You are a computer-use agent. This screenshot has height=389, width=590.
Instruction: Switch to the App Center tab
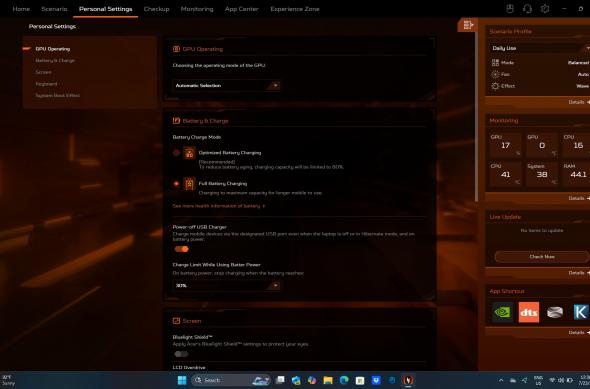point(242,9)
